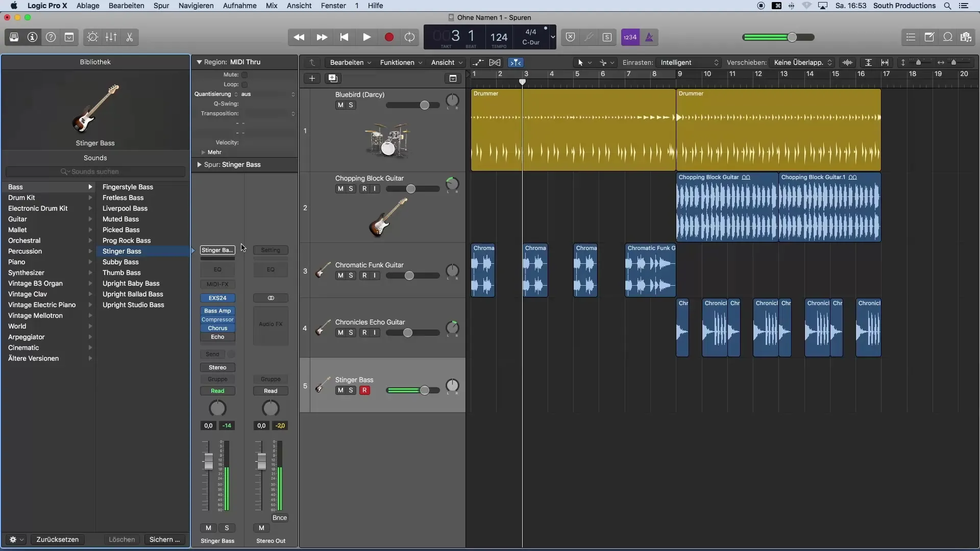The height and width of the screenshot is (551, 980).
Task: Go to beginning of project
Action: [344, 37]
